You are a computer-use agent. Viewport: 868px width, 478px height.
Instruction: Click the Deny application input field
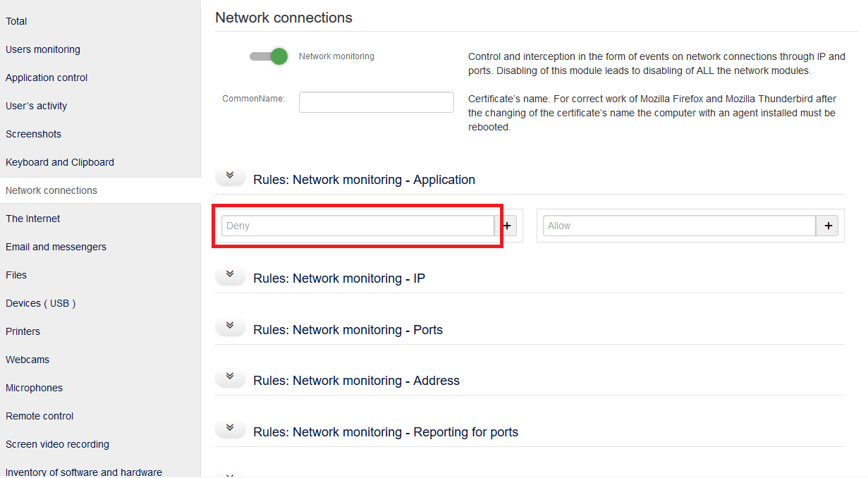coord(357,226)
